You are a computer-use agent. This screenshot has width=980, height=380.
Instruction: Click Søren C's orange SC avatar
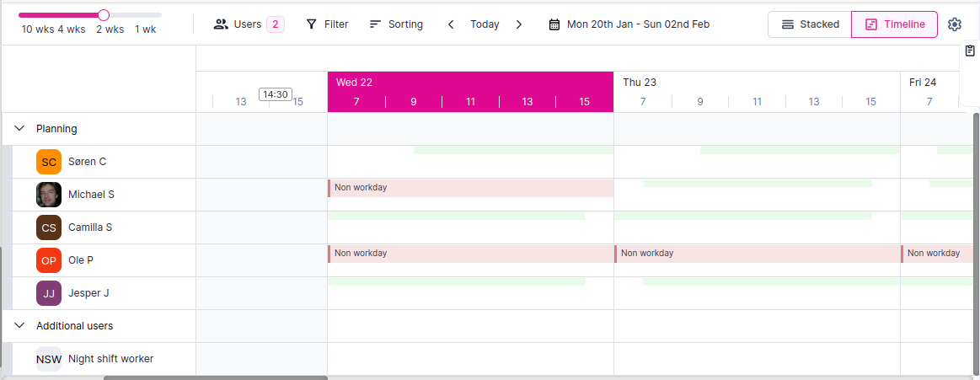[49, 162]
